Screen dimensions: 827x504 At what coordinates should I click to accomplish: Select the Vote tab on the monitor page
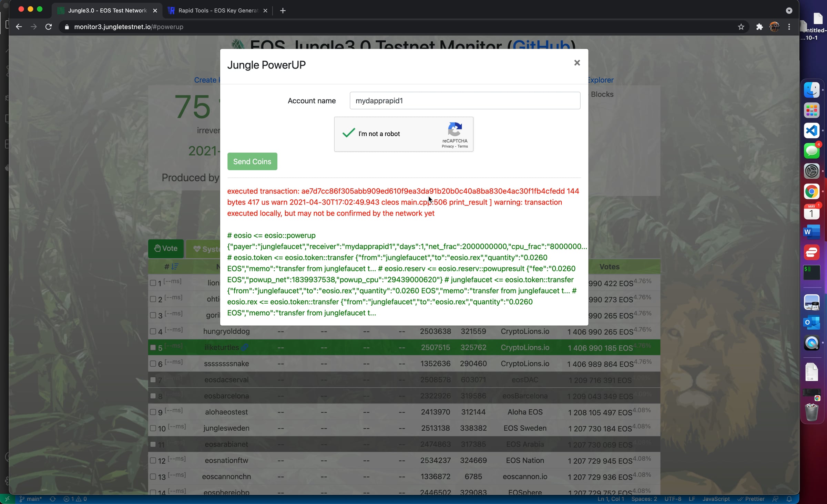(x=166, y=249)
